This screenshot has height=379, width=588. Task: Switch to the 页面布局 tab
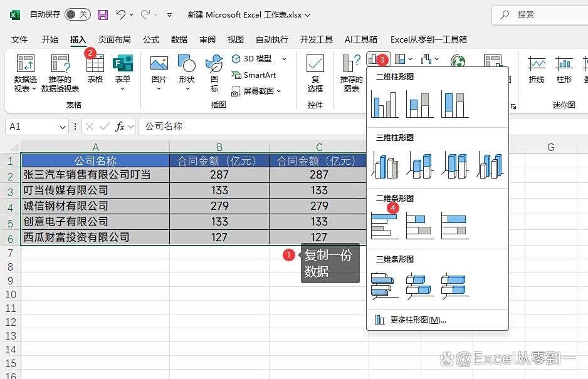point(115,39)
